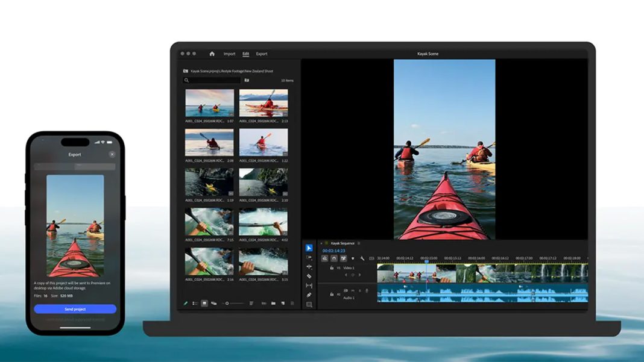This screenshot has width=644, height=362.
Task: Click the Home icon in the top bar
Action: 210,54
